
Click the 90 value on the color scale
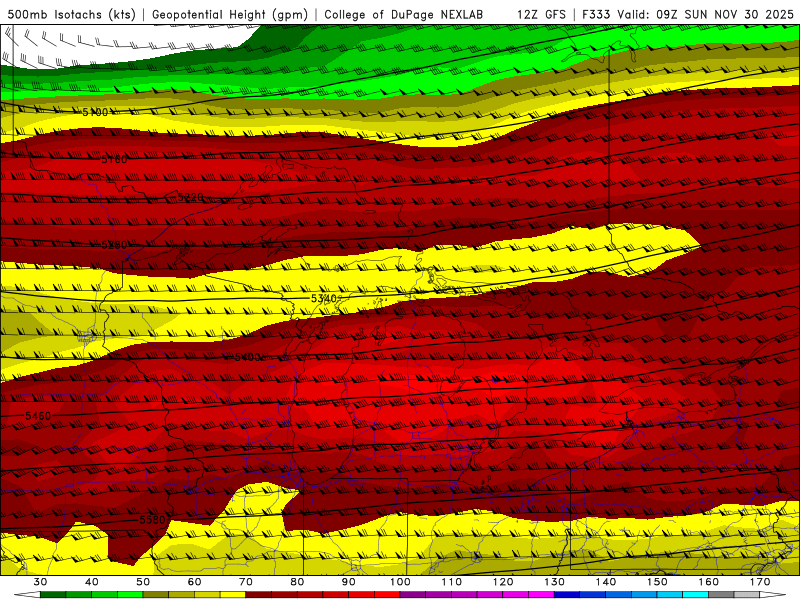coord(348,582)
